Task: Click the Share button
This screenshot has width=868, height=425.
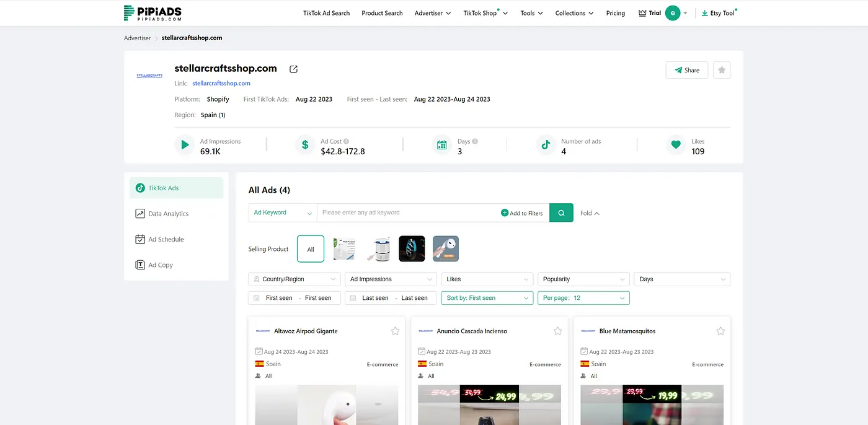Action: [x=687, y=70]
